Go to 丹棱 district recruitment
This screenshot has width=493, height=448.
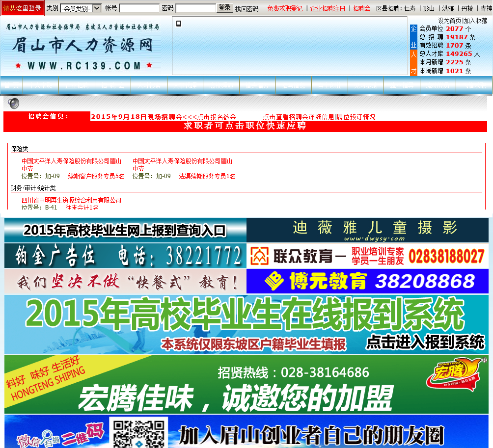(467, 8)
